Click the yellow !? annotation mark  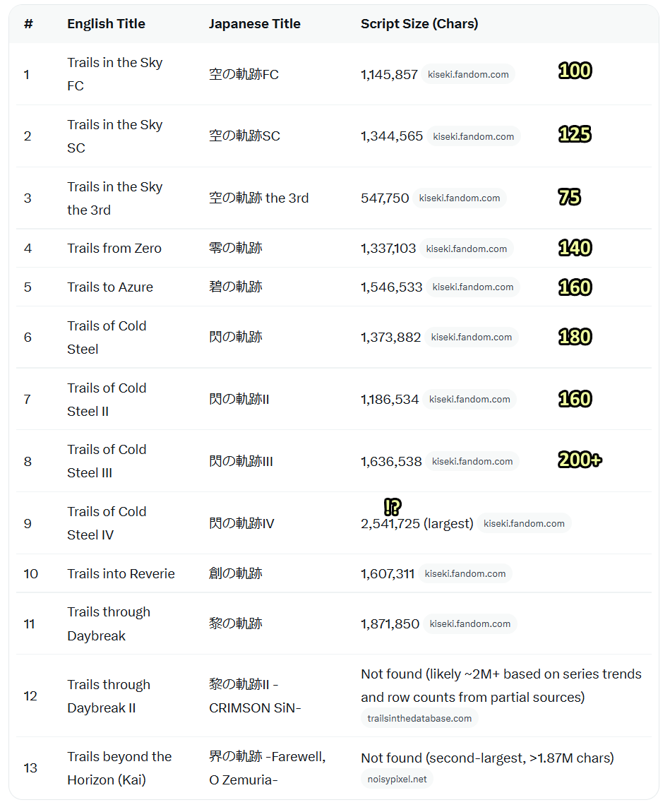(x=393, y=506)
